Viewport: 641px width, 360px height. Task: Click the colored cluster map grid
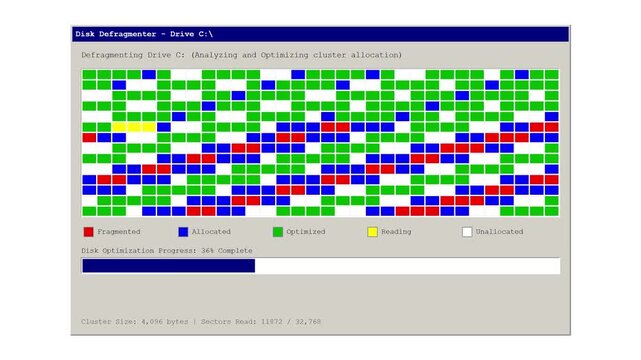click(x=320, y=143)
